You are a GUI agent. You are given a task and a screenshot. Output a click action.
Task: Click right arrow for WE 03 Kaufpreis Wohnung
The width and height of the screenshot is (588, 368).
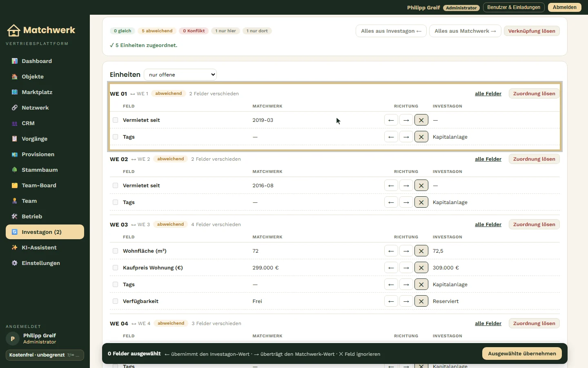pyautogui.click(x=406, y=268)
